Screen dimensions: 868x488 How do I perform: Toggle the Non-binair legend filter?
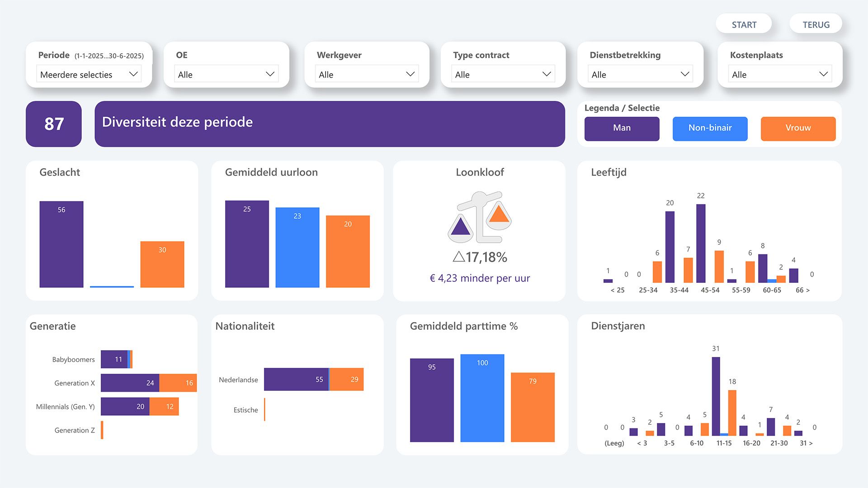pos(710,128)
